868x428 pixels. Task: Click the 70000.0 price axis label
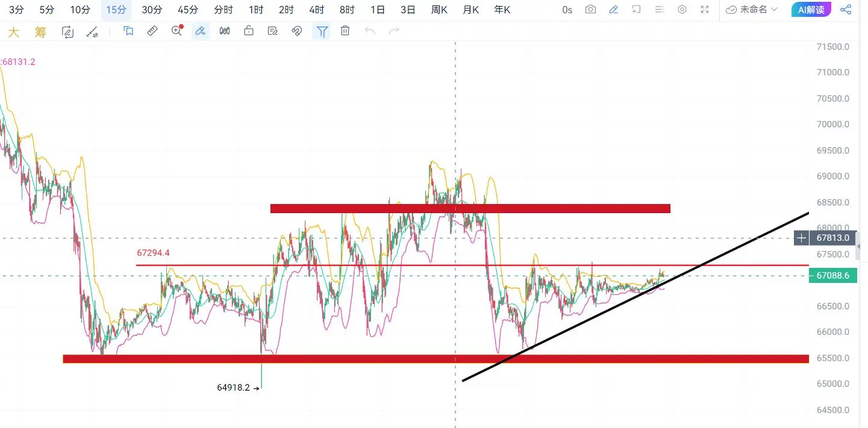click(832, 125)
